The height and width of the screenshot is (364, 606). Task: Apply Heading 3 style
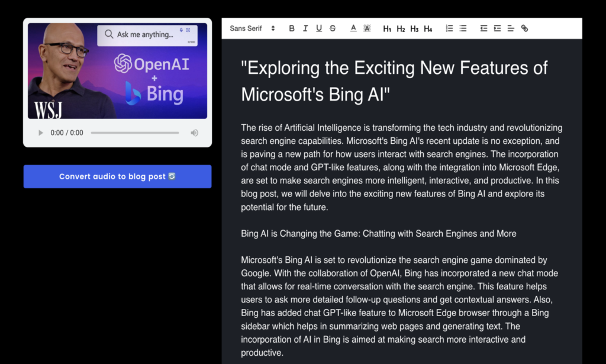point(414,28)
